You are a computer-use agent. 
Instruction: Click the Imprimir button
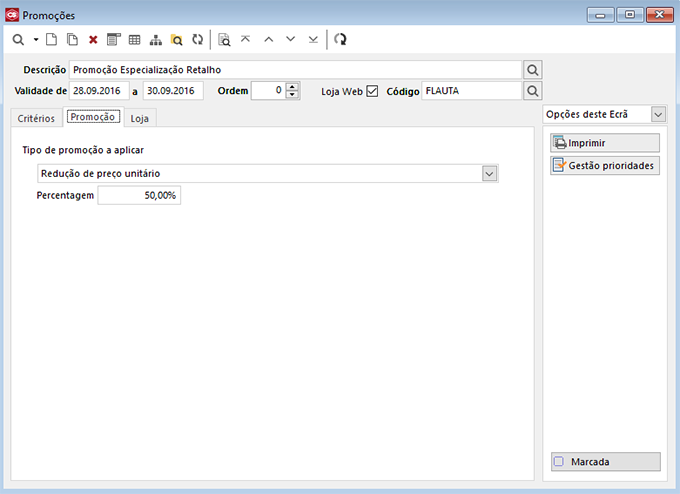605,143
